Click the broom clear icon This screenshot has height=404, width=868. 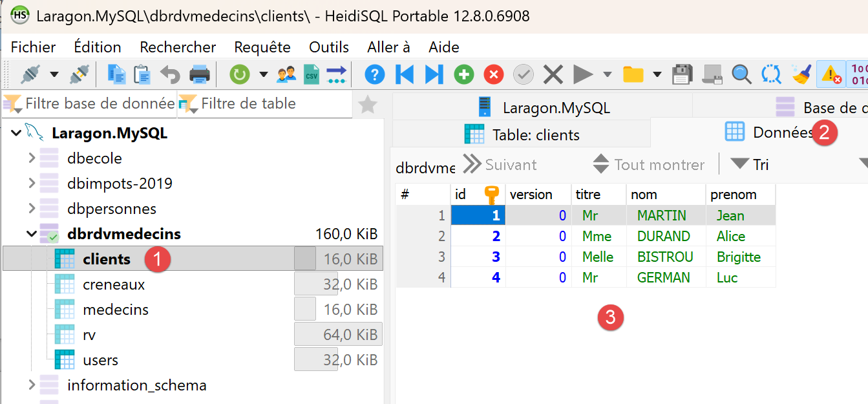[x=801, y=74]
